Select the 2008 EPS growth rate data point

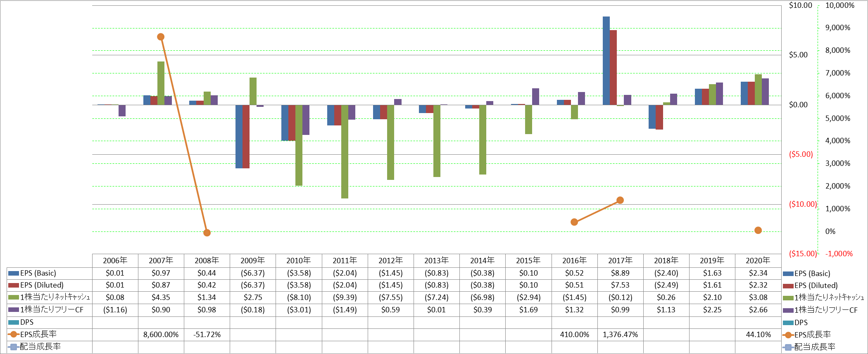(207, 233)
